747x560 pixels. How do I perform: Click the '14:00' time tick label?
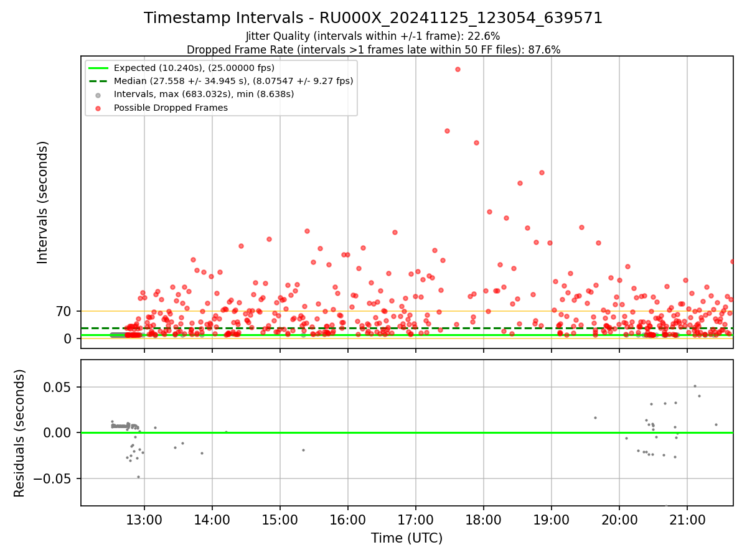(212, 520)
